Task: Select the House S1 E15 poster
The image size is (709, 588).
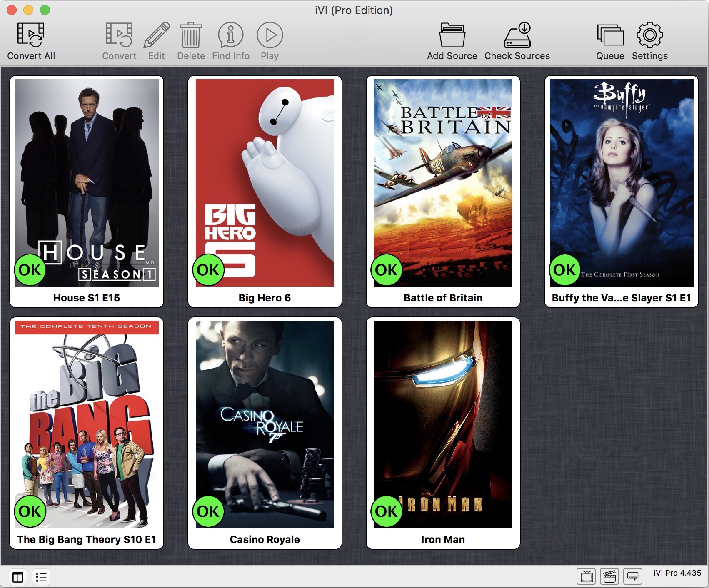Action: 87,182
